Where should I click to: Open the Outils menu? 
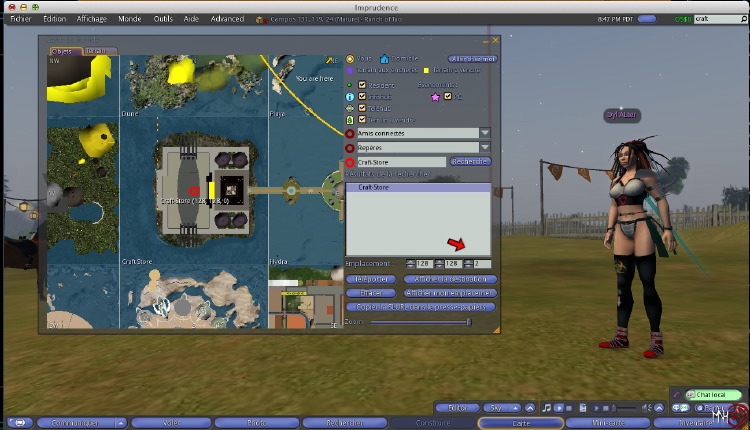[163, 19]
